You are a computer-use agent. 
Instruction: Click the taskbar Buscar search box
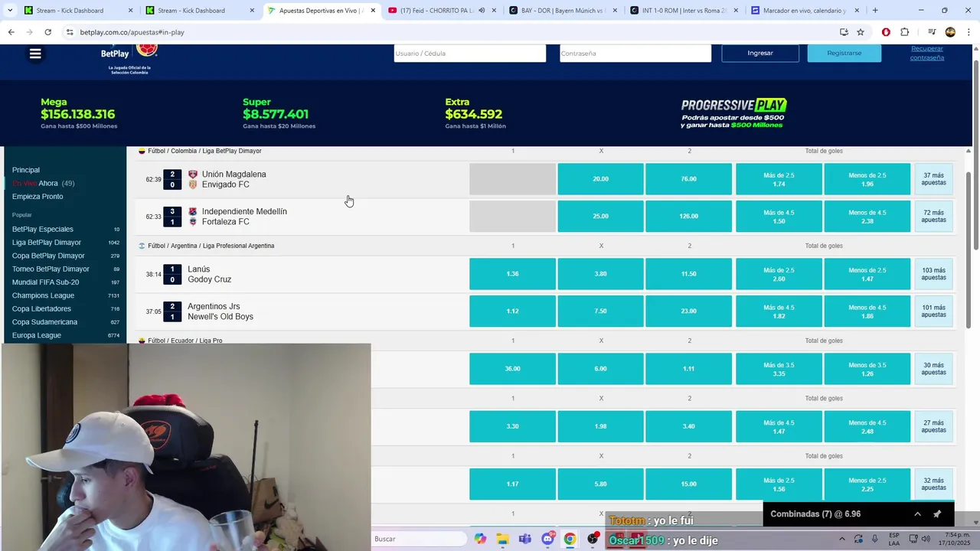(x=419, y=539)
